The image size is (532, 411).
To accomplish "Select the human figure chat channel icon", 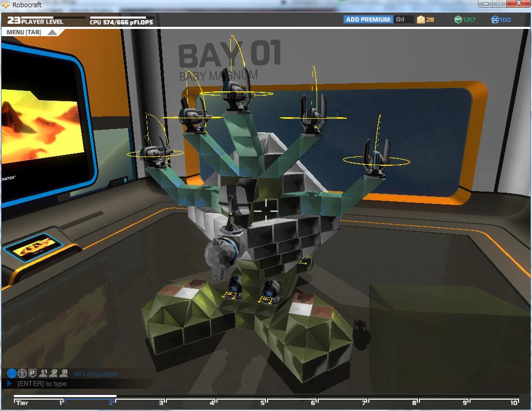I will (22, 373).
